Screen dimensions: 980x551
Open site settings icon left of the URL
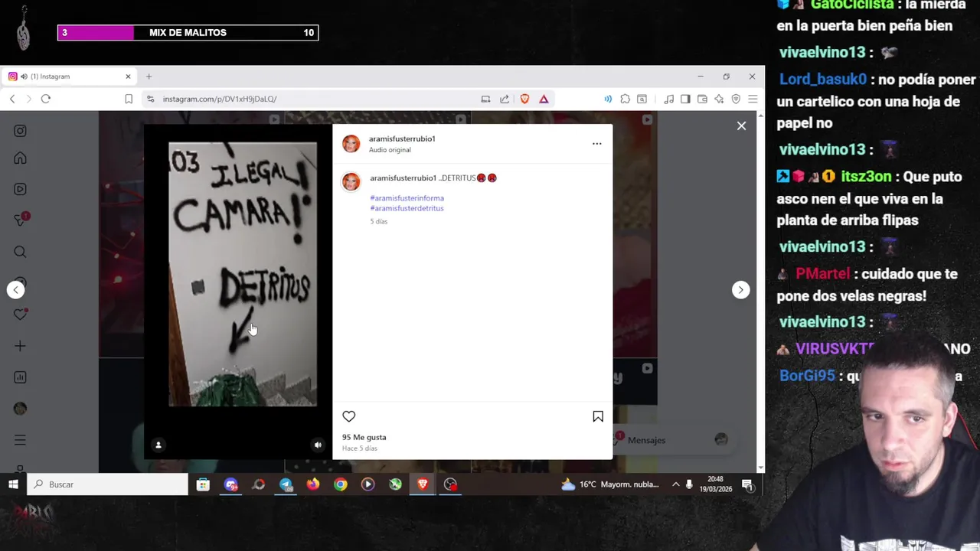(x=151, y=99)
